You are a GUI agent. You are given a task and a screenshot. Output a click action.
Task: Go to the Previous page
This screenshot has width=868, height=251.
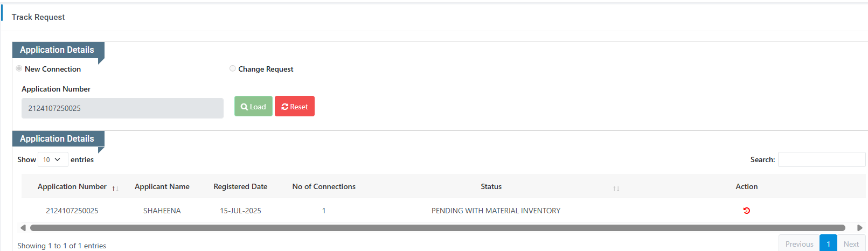coord(799,244)
